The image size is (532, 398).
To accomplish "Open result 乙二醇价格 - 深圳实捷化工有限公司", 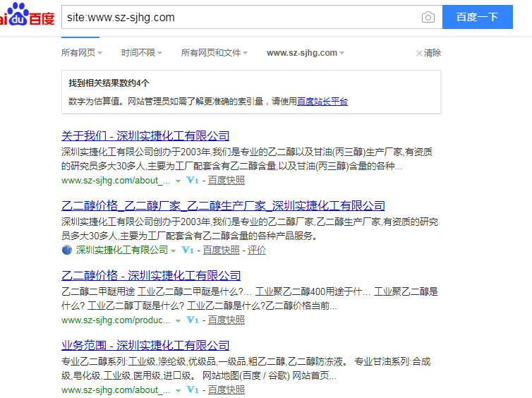I will click(151, 276).
